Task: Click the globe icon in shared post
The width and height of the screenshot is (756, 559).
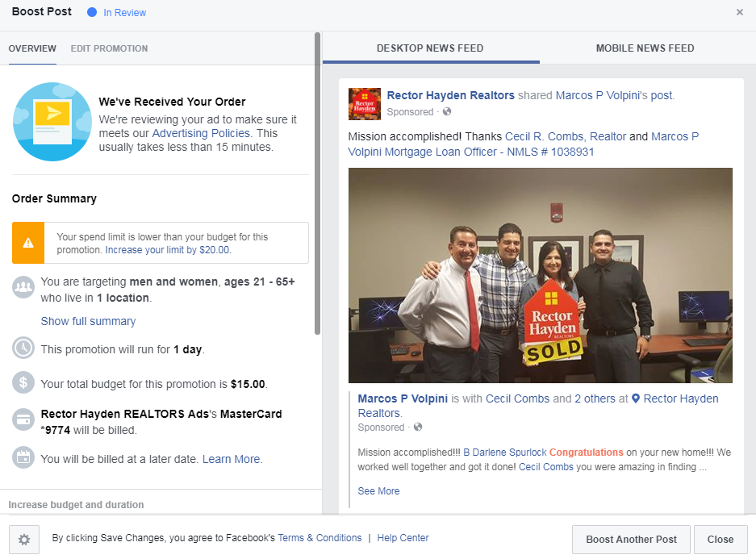Action: point(418,427)
